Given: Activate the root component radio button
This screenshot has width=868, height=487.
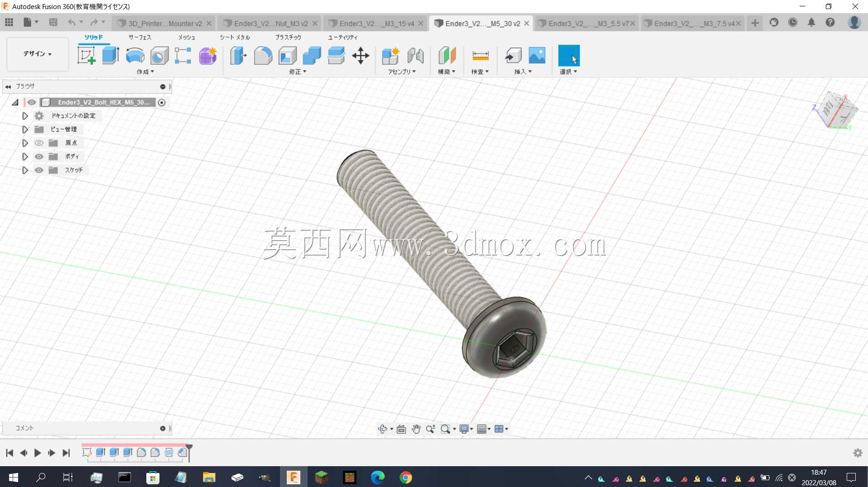Looking at the screenshot, I should (162, 102).
